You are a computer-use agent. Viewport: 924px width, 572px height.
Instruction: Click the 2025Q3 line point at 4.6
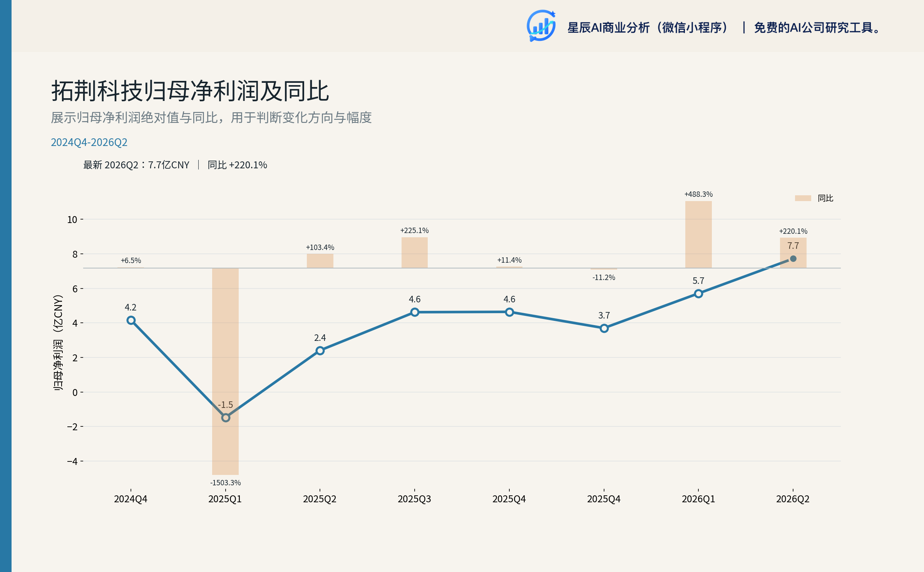(415, 312)
